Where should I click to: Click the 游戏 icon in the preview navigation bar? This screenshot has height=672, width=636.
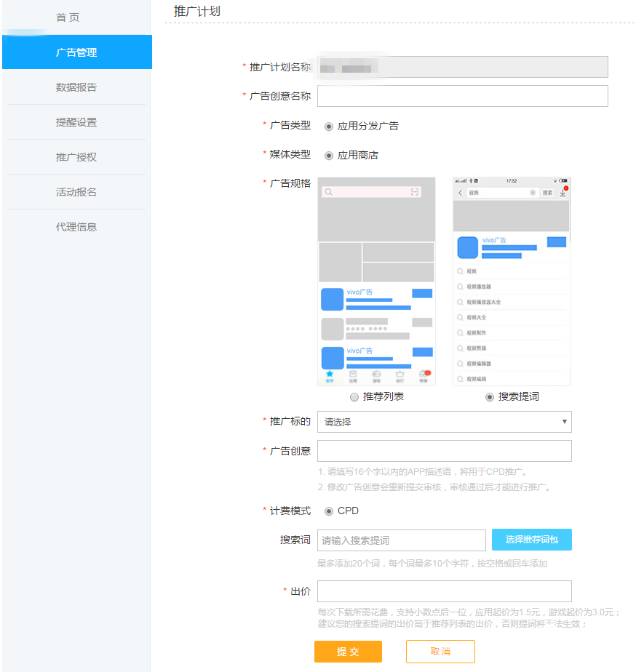click(x=376, y=375)
